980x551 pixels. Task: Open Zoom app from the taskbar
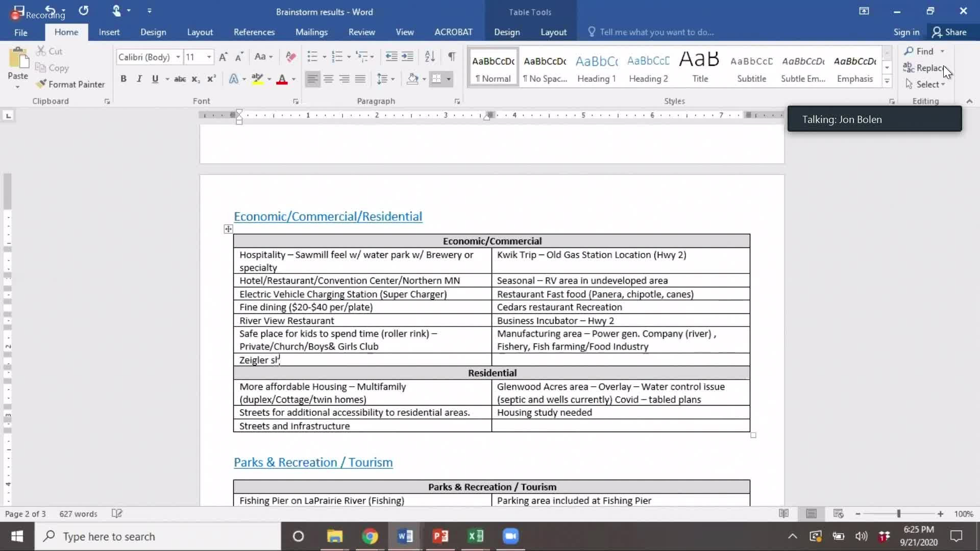click(510, 536)
